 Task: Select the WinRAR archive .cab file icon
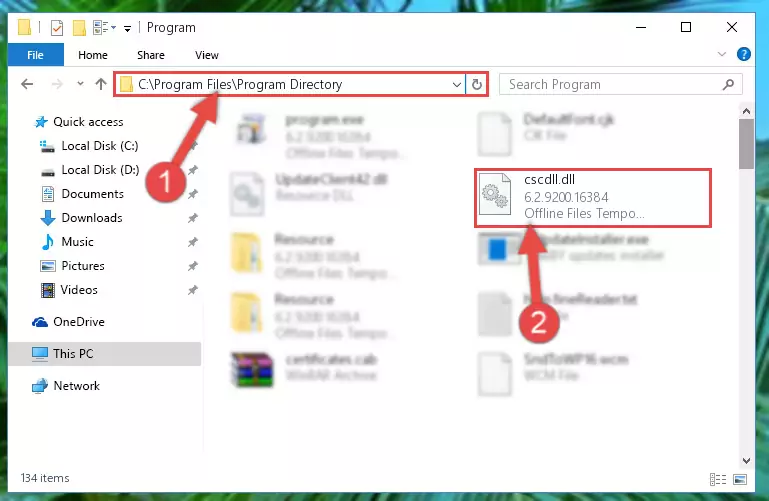click(x=252, y=370)
